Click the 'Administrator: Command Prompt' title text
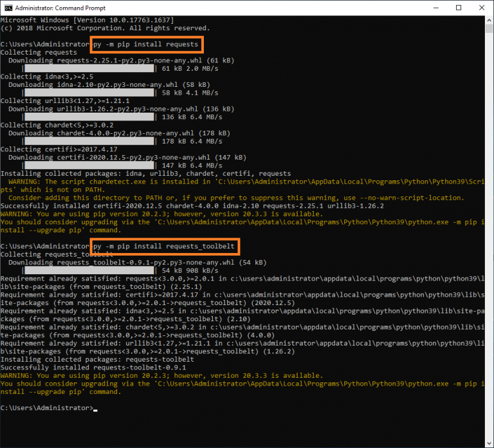 (60, 8)
